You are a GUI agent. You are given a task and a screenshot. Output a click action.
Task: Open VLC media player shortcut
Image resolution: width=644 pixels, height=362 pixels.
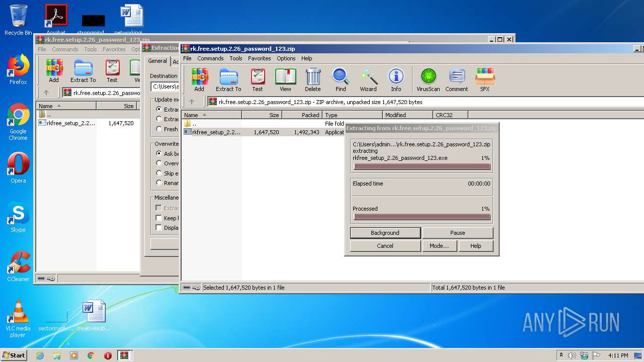click(18, 319)
